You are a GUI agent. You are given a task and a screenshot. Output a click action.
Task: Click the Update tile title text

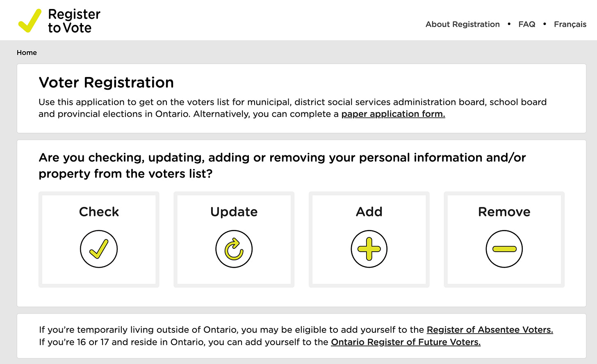[234, 212]
